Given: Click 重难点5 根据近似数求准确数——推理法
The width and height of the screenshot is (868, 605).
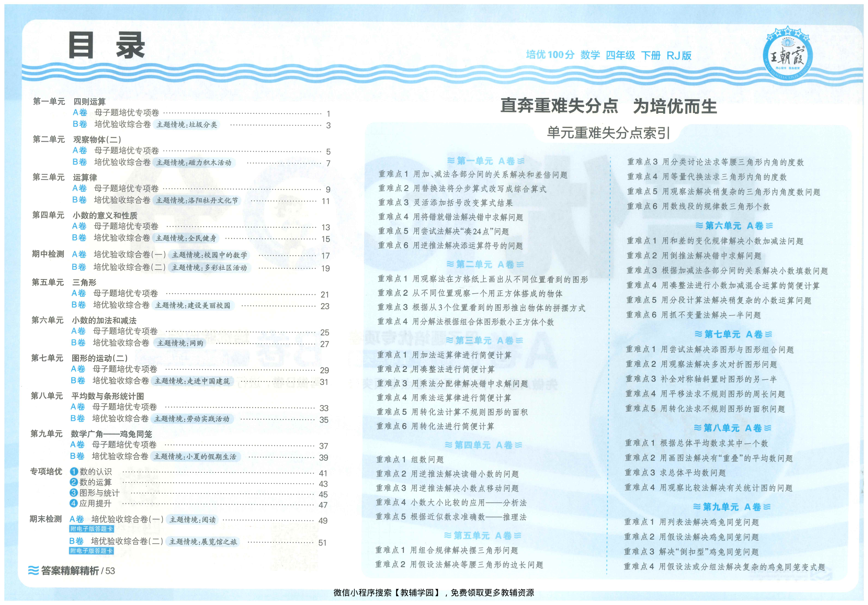Looking at the screenshot, I should [x=451, y=517].
